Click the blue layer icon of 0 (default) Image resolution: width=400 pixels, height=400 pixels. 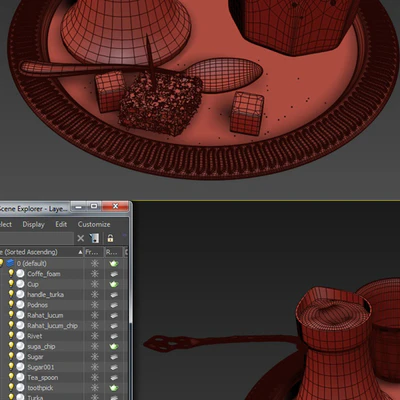[10, 263]
